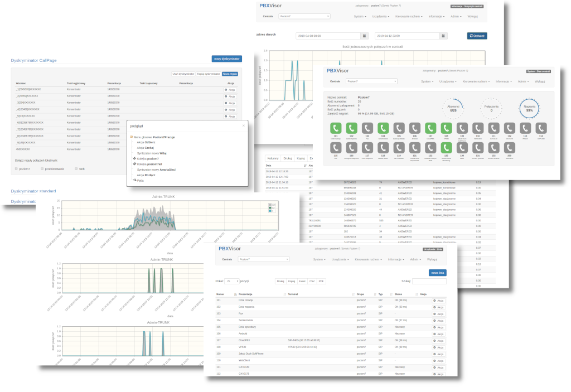571x392 pixels.
Task: Expand System menu in Stan centrali window
Action: pyautogui.click(x=427, y=81)
